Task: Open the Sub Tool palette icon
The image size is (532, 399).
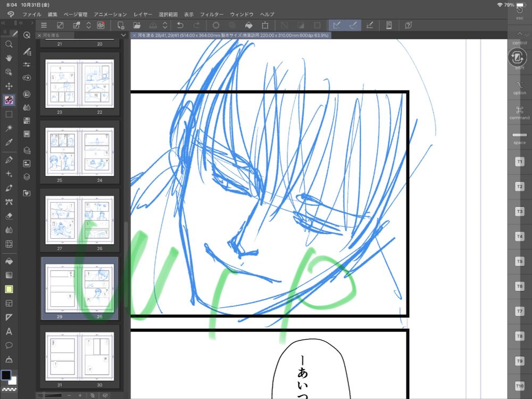Action: (x=27, y=51)
